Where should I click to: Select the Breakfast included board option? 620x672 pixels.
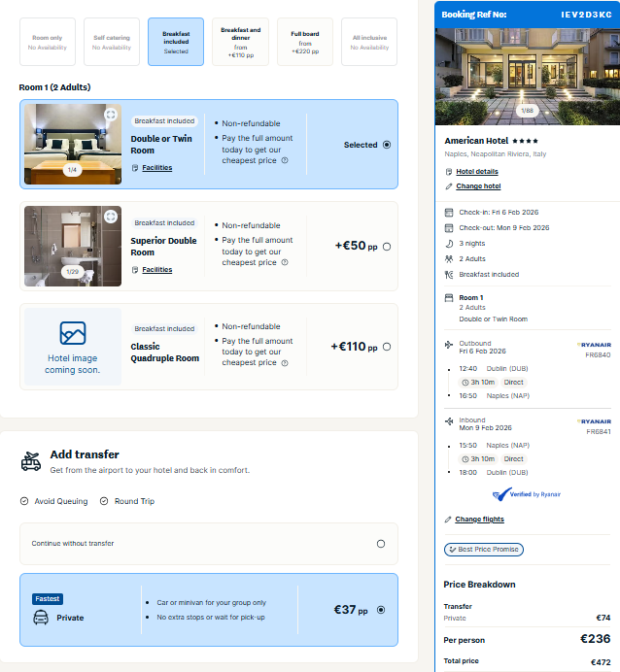[x=176, y=42]
